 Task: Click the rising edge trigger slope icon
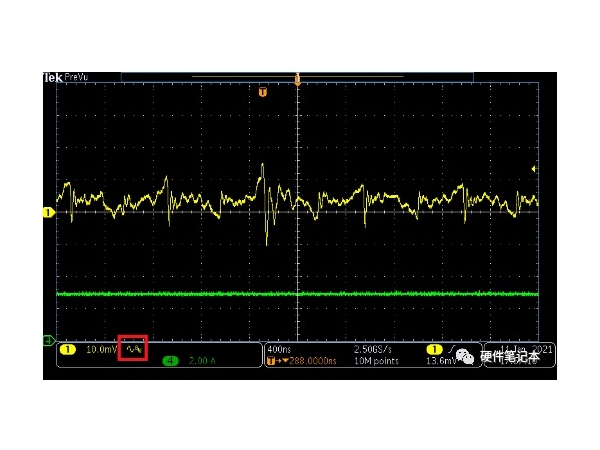[x=452, y=349]
